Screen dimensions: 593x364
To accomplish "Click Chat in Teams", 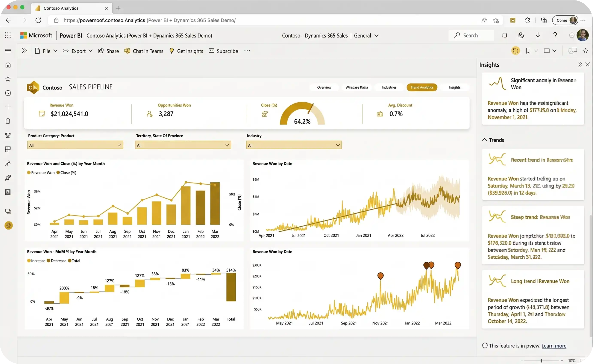I will (x=144, y=51).
